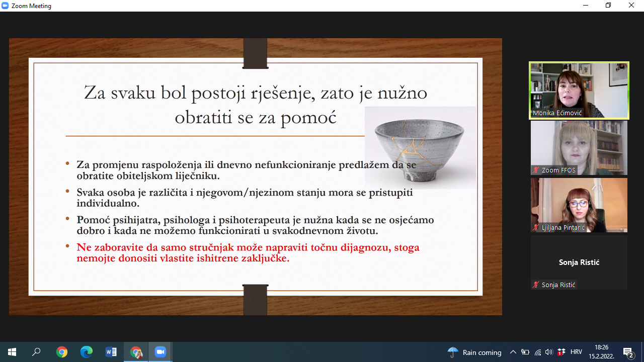The width and height of the screenshot is (644, 362).
Task: Open the Rain coming weather widget
Action: click(x=474, y=352)
